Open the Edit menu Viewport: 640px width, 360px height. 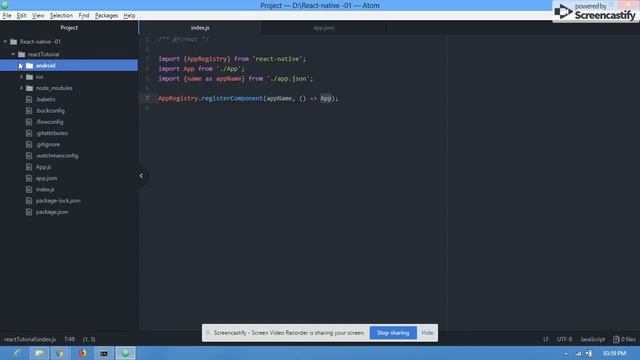21,16
